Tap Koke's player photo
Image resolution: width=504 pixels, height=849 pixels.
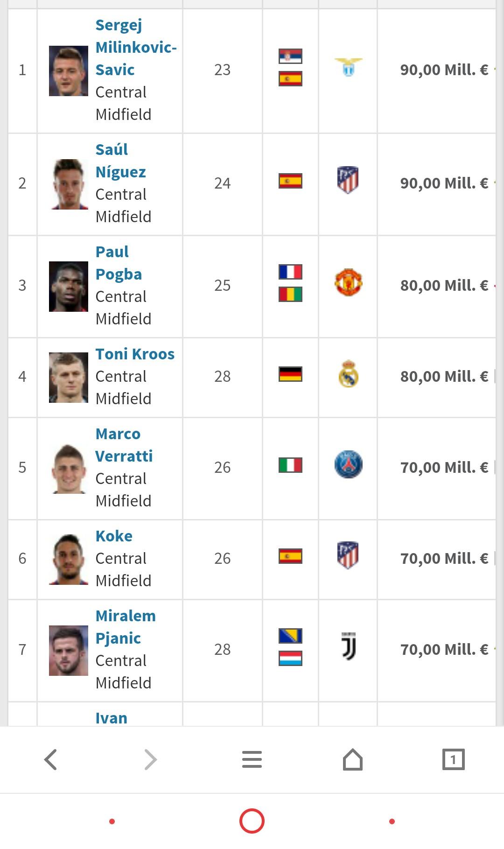coord(69,560)
